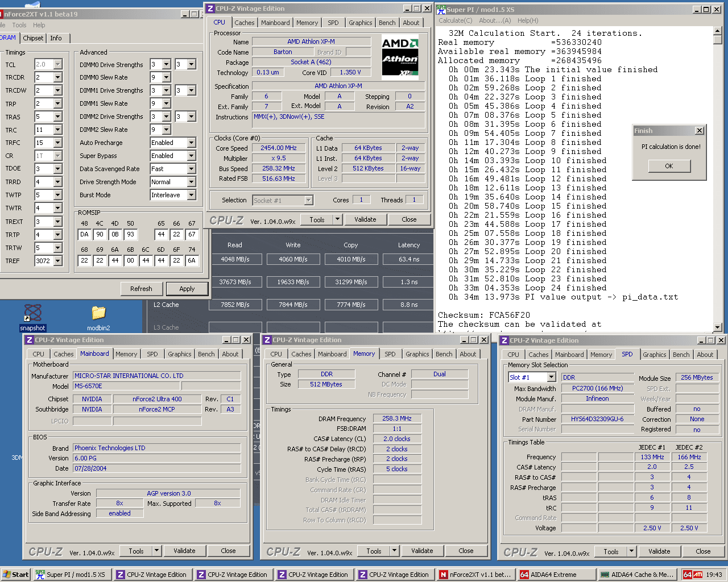The height and width of the screenshot is (582, 728).
Task: Open the snapshot desktop shortcut
Action: click(x=32, y=318)
